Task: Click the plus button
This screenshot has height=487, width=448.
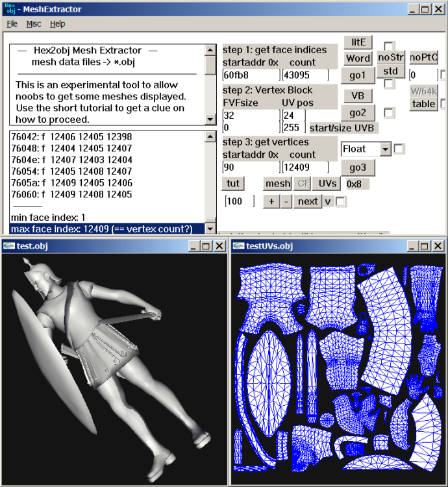Action: click(x=271, y=201)
